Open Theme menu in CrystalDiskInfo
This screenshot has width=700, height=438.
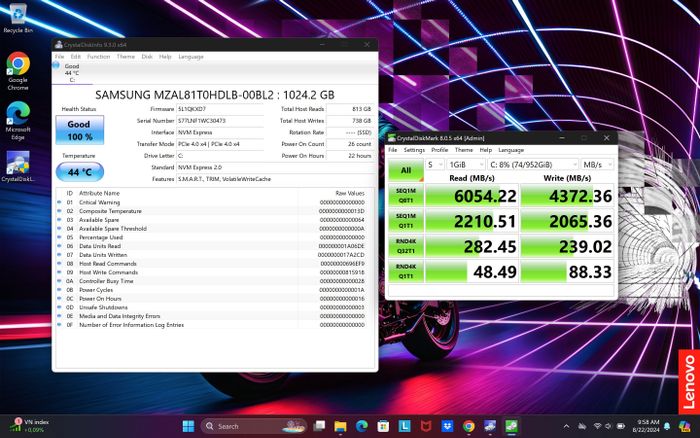coord(125,57)
